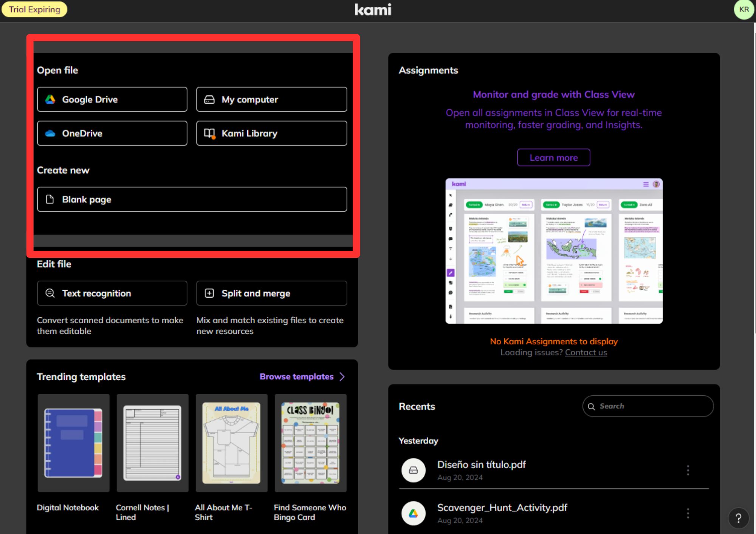Click the Kami logo in header
This screenshot has width=756, height=534.
(373, 9)
